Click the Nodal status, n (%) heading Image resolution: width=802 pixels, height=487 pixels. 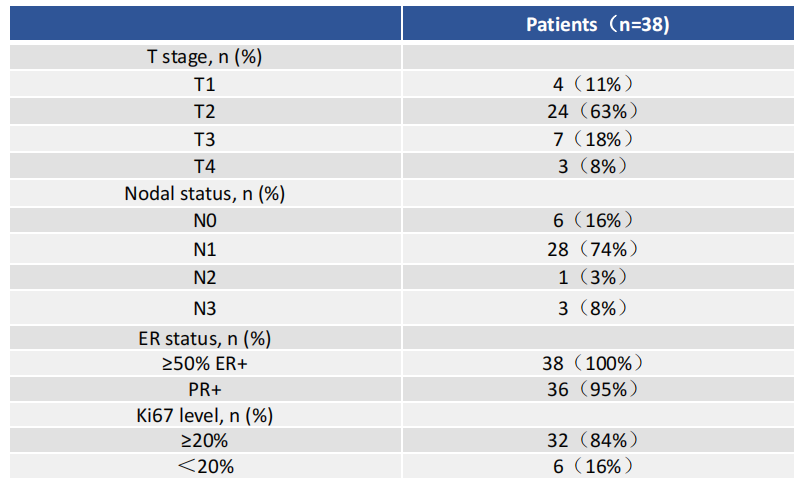(x=204, y=193)
